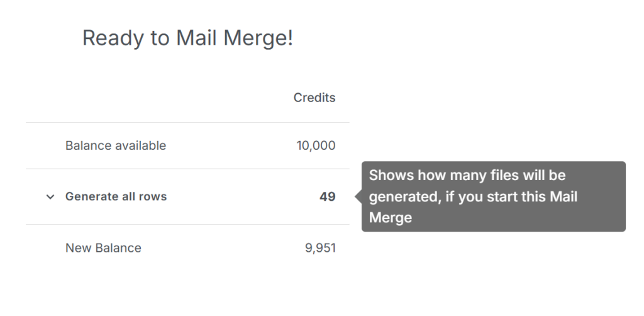Click the divider line below Credits header
This screenshot has height=316, width=644.
click(187, 122)
